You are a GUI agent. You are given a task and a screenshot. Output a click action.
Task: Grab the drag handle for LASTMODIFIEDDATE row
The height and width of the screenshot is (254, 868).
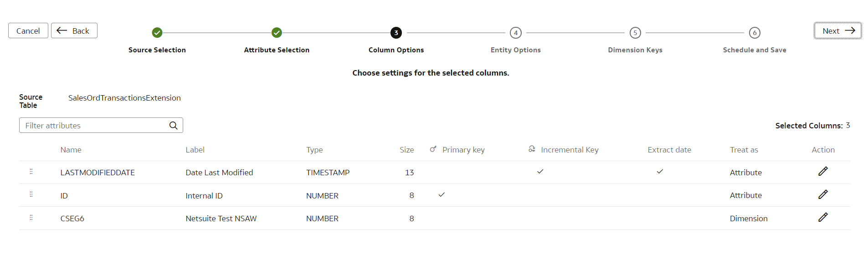[31, 172]
